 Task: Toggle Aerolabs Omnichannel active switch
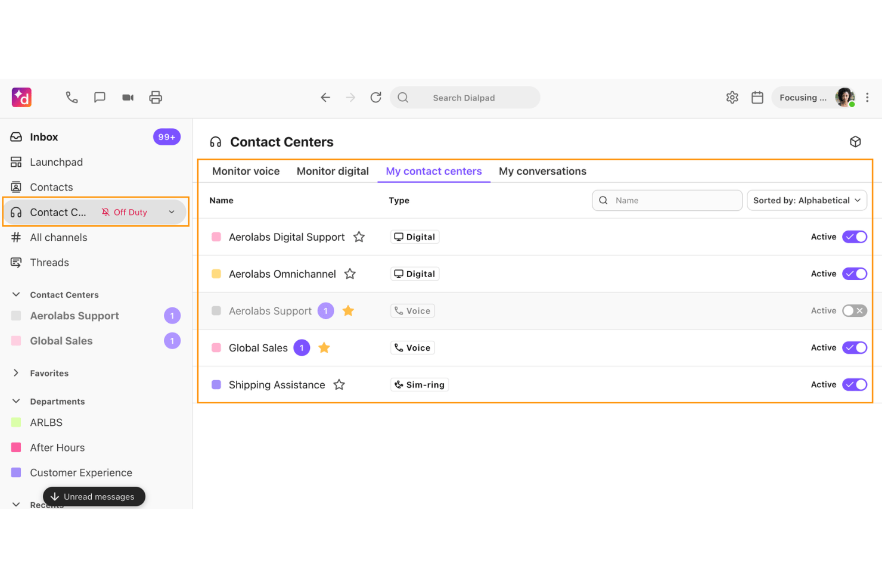(x=855, y=274)
